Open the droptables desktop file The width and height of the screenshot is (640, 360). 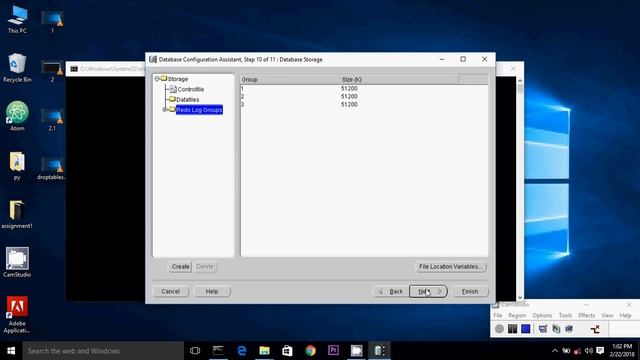click(x=52, y=168)
